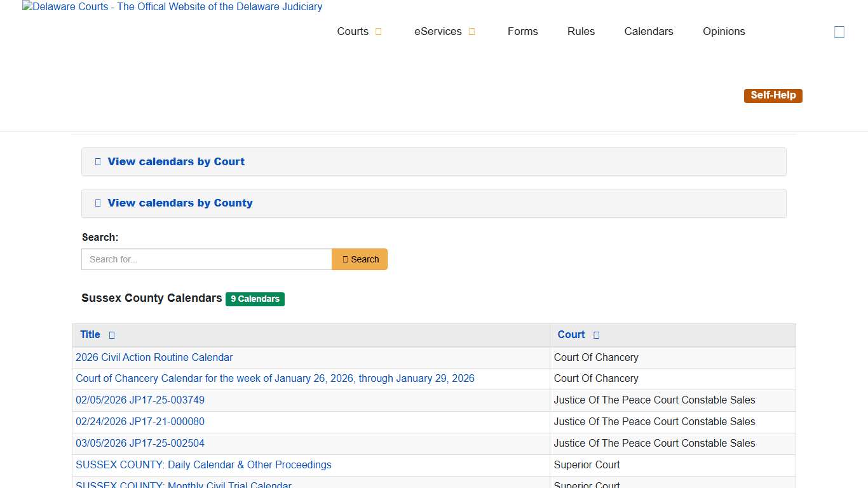Click the sort icon beside the Court header

tap(595, 335)
